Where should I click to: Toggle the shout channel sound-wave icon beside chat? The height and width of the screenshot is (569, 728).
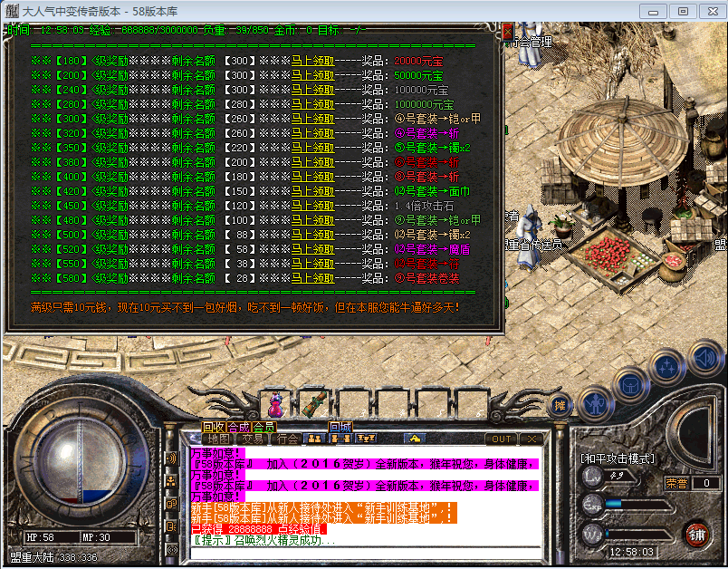tap(171, 459)
